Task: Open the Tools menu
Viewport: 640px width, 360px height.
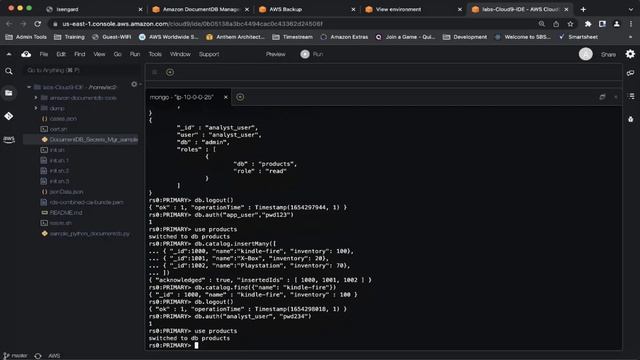Action: [155, 54]
